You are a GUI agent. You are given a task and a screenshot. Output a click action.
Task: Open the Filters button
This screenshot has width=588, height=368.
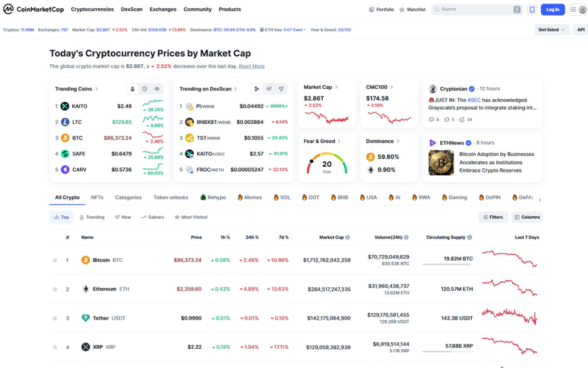click(x=493, y=218)
